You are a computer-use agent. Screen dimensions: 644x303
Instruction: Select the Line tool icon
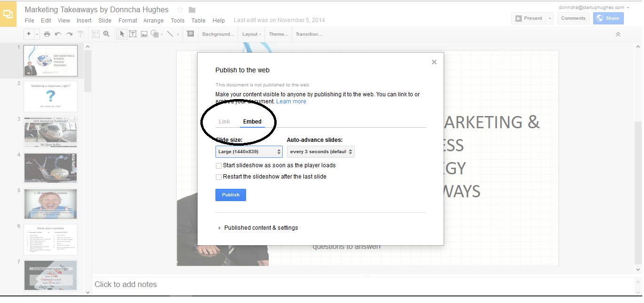coord(170,34)
